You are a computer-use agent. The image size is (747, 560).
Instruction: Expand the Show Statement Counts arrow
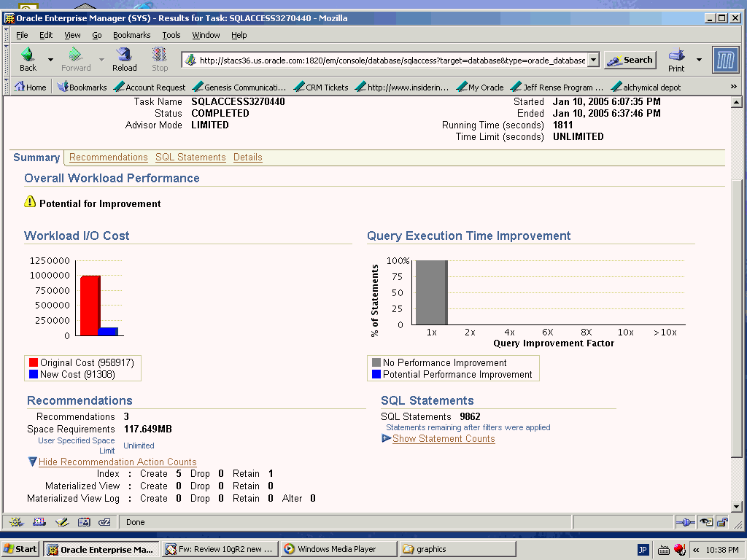click(386, 438)
